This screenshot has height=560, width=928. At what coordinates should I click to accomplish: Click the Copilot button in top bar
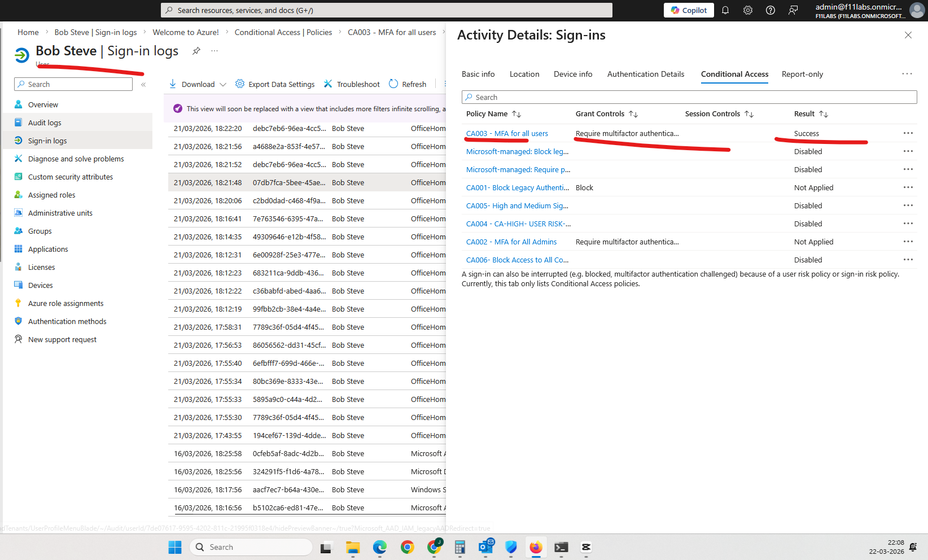689,10
